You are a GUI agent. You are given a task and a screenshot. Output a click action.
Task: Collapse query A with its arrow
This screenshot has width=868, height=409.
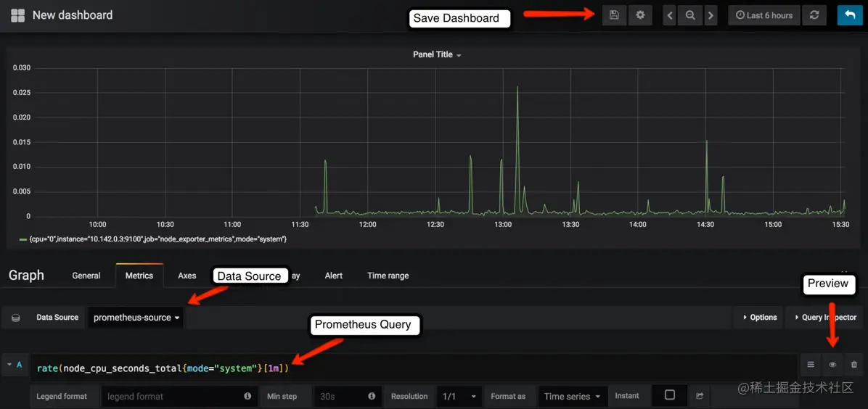[9, 365]
